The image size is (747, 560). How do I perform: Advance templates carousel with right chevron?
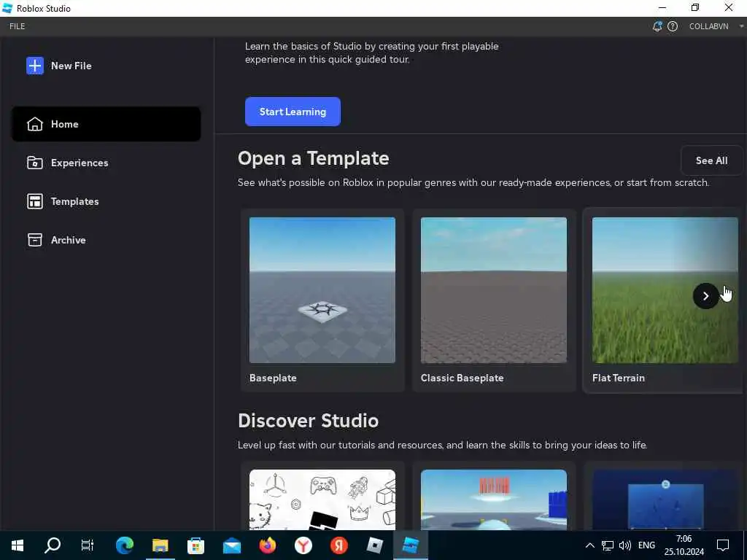(705, 296)
